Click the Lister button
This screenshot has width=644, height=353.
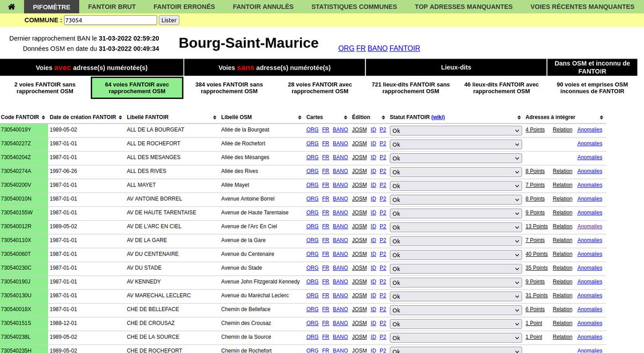click(169, 20)
